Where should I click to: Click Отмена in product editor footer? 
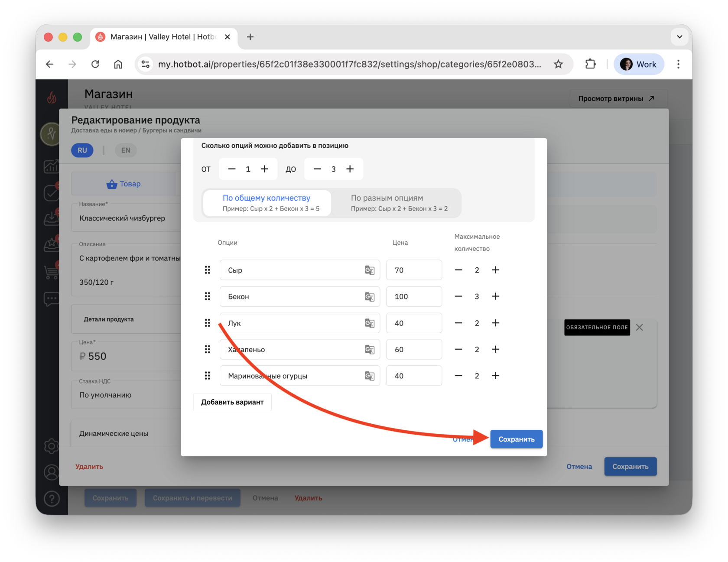click(579, 466)
